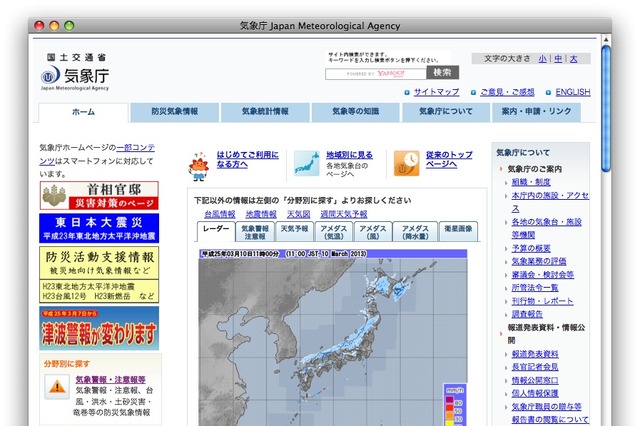Image resolution: width=640 pixels, height=426 pixels.
Task: Switch to 天気予報 map tab
Action: (294, 232)
